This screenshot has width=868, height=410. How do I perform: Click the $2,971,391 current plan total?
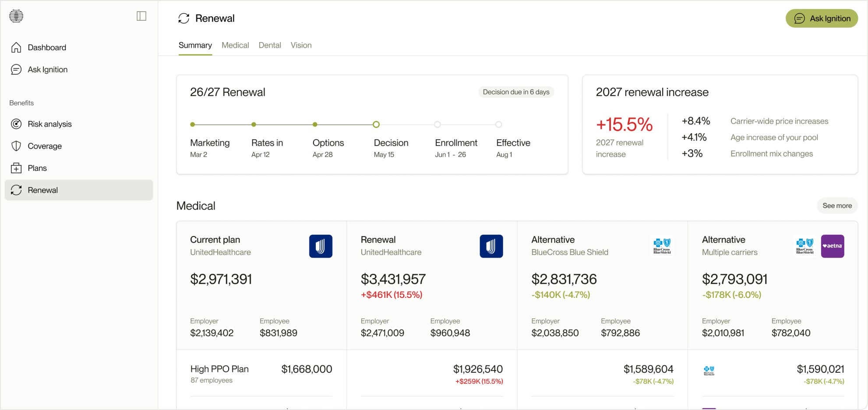tap(221, 279)
